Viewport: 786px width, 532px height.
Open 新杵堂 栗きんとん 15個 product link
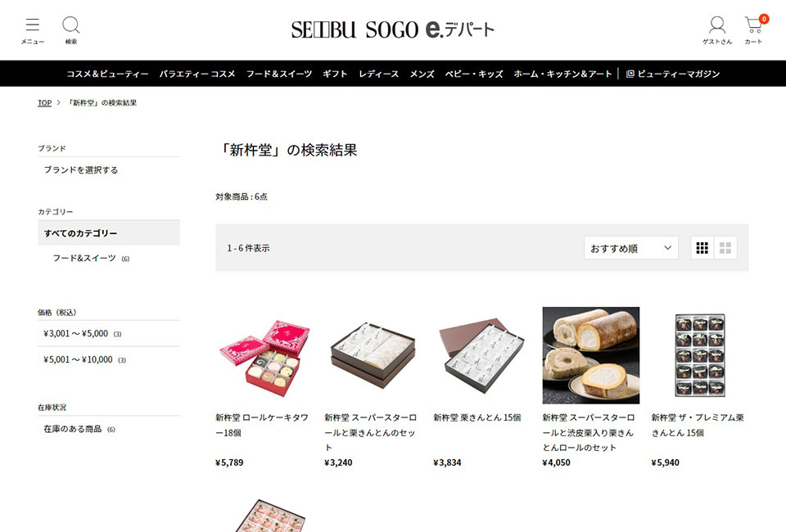click(x=477, y=417)
